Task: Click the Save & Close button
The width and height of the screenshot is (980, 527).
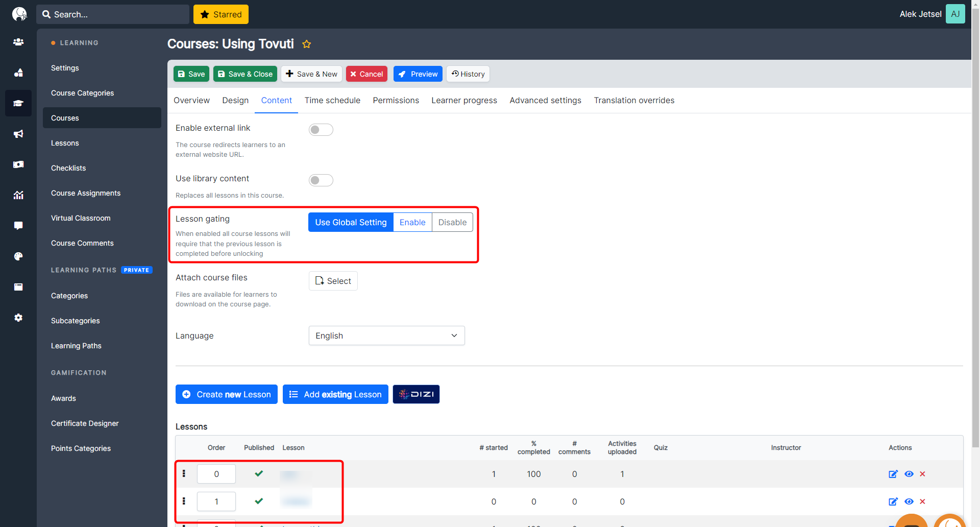Action: pyautogui.click(x=245, y=74)
